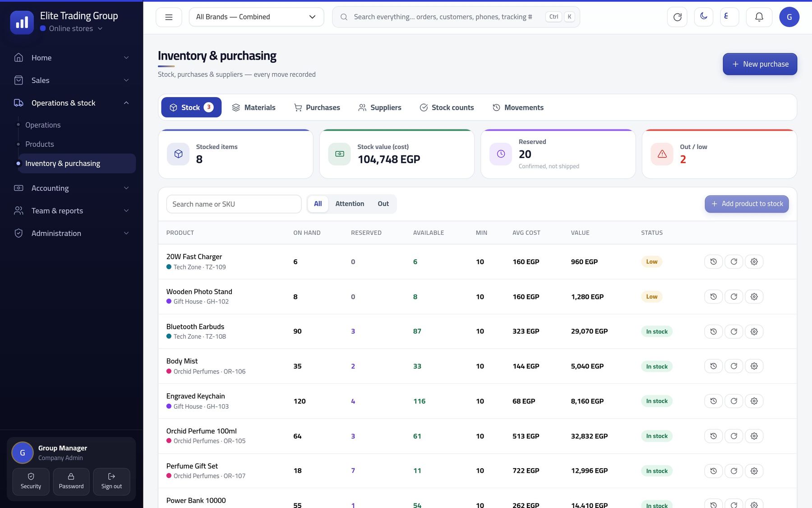The image size is (812, 508).
Task: Expand Team & reports section
Action: point(71,211)
